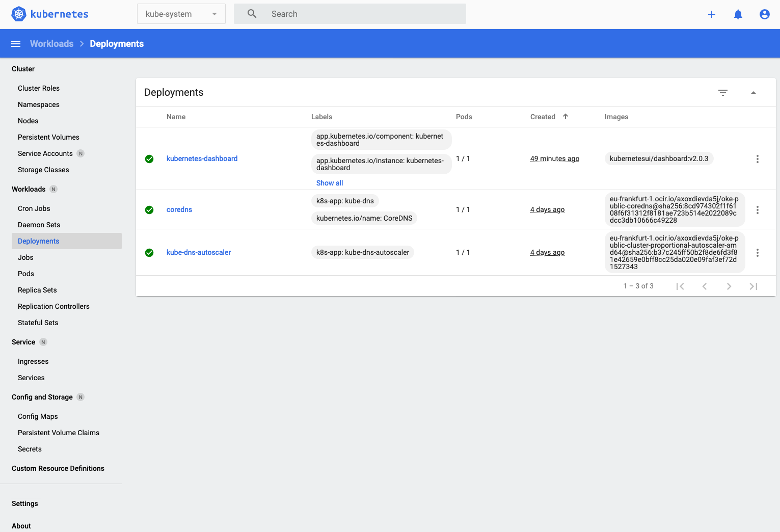This screenshot has height=532, width=780.
Task: Go to last page of deployments
Action: (754, 286)
